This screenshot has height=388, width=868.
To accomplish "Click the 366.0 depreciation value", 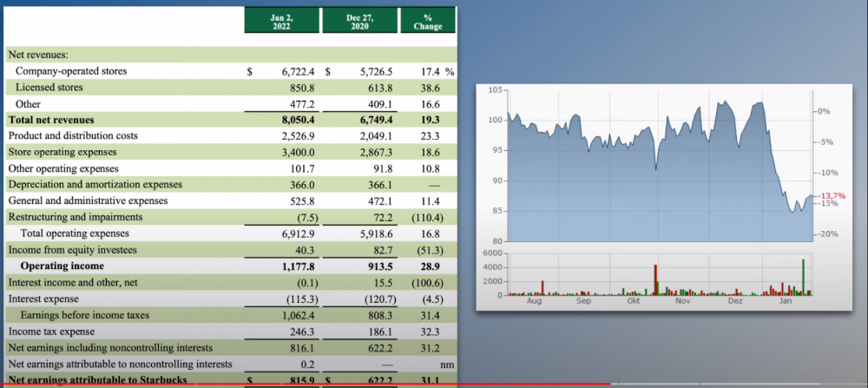I will click(x=302, y=184).
